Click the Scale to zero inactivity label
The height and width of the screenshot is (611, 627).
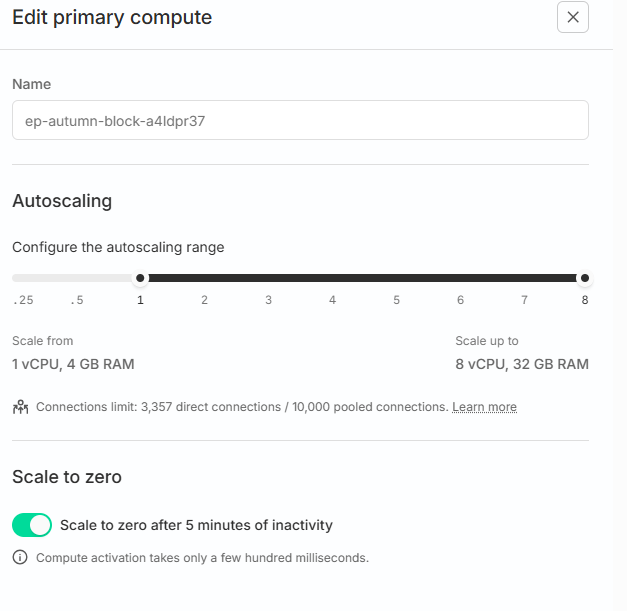tap(196, 525)
